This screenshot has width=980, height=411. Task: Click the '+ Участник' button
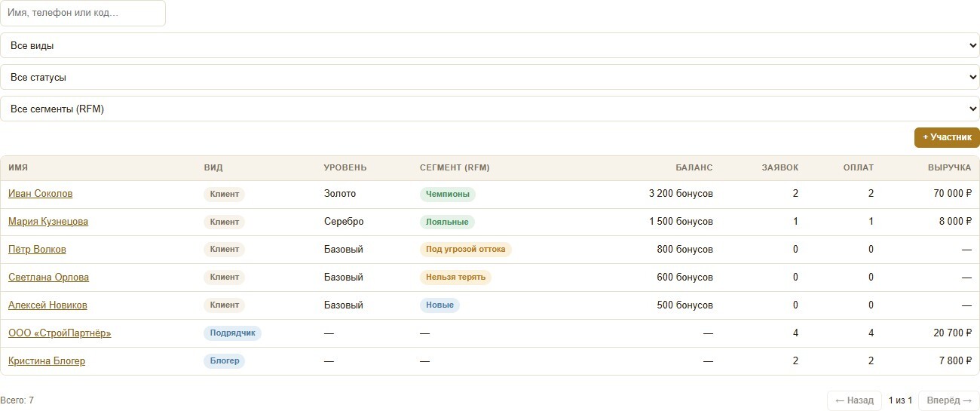pos(947,137)
